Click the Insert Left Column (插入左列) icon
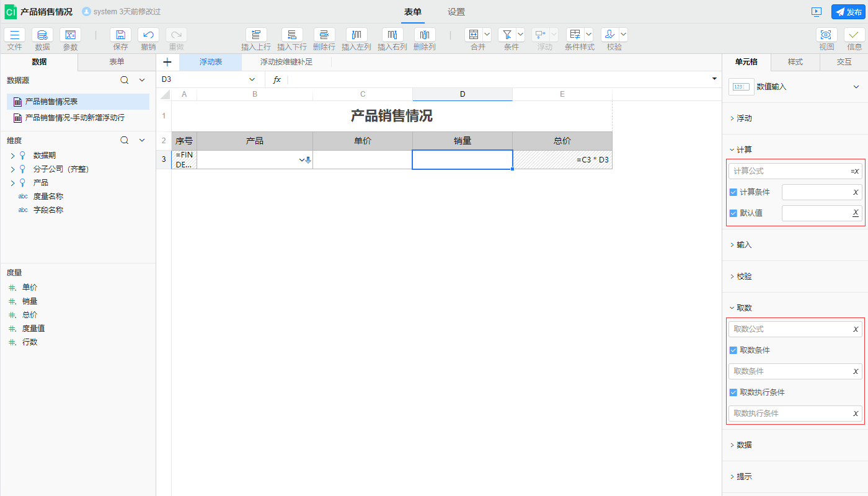This screenshot has width=868, height=496. [x=356, y=35]
